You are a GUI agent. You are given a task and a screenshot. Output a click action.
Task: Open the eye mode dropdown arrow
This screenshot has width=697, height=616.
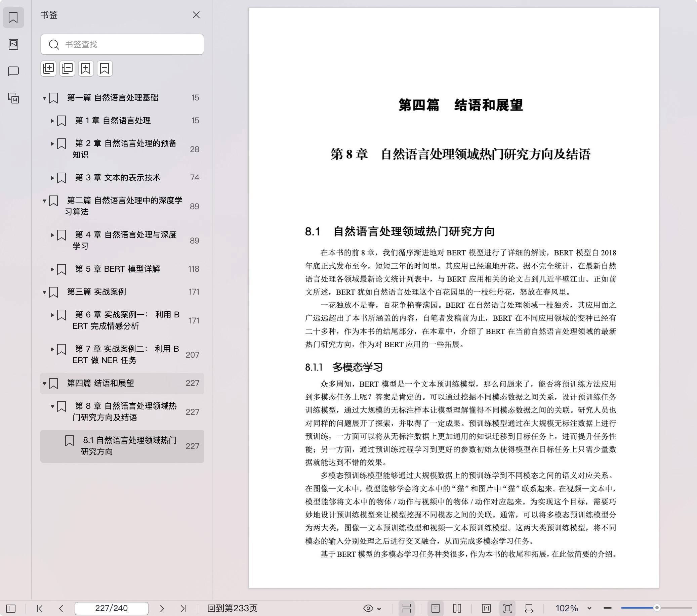coord(379,609)
